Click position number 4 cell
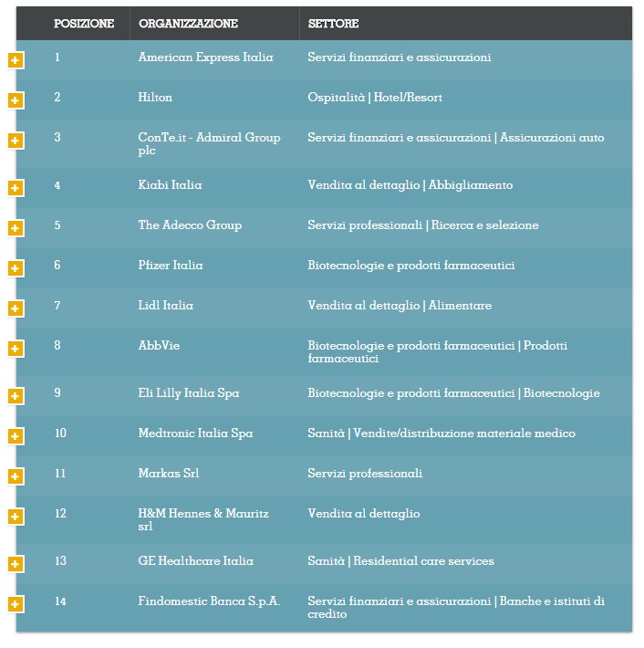The width and height of the screenshot is (644, 648). (57, 185)
